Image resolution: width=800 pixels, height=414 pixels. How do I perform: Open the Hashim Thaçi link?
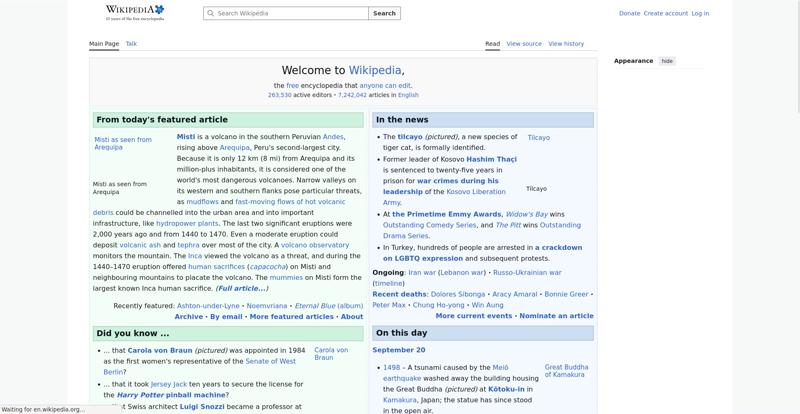(x=491, y=159)
